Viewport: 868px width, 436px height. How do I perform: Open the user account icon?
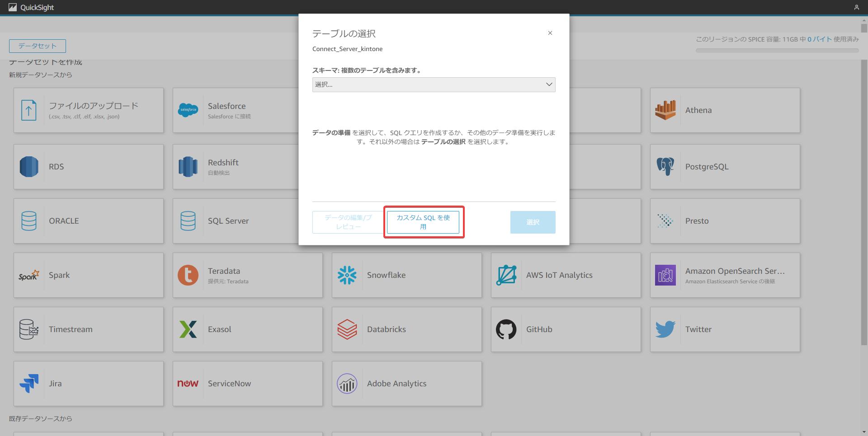click(x=857, y=7)
